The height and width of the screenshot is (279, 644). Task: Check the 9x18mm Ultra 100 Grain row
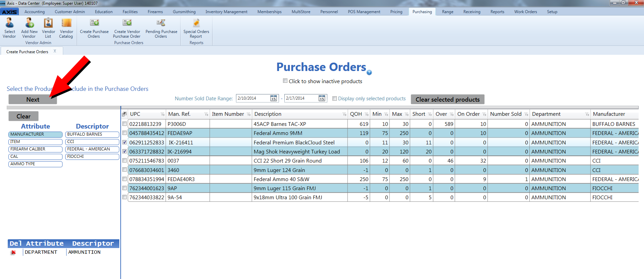click(125, 197)
